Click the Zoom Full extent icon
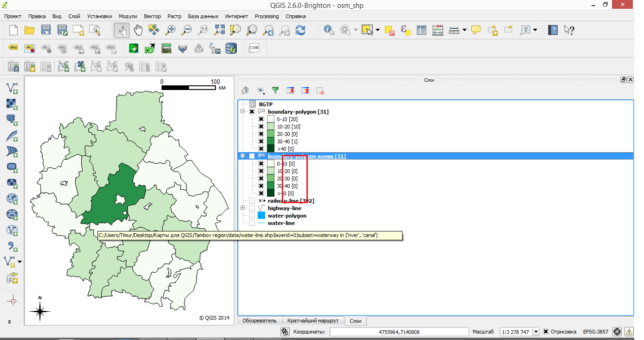Viewport: 644px width, 340px height. coord(220,30)
